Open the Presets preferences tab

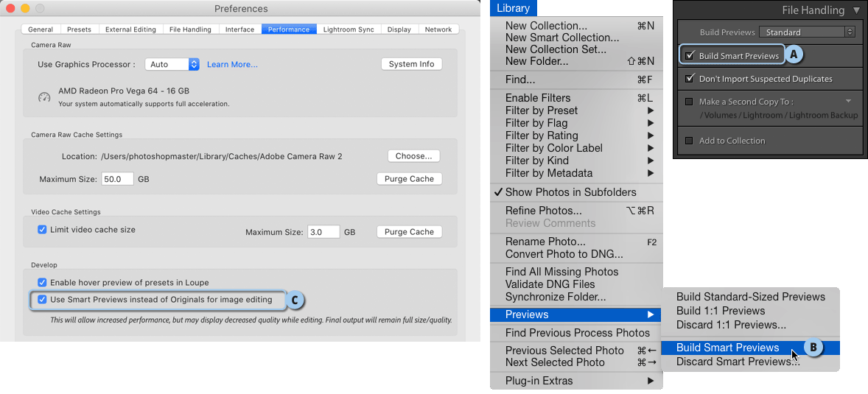(79, 29)
